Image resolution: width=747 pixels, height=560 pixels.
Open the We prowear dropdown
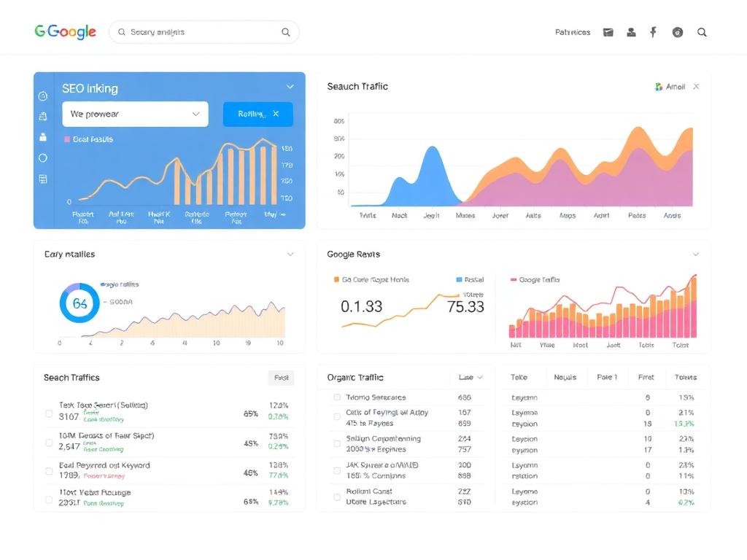(135, 114)
